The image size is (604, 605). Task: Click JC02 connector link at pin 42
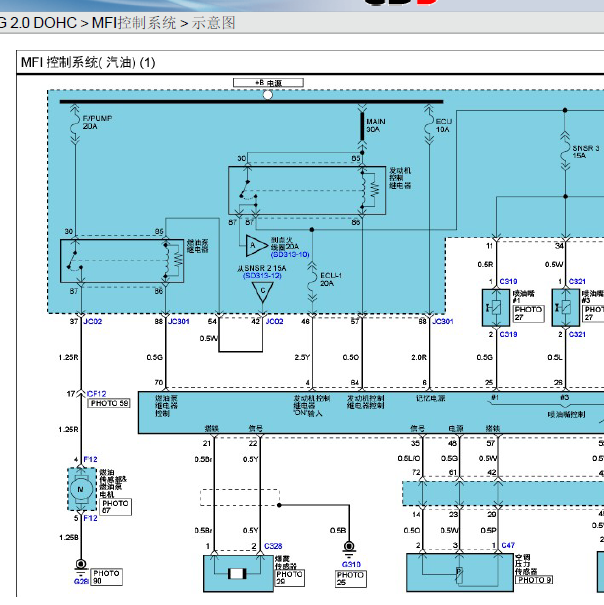point(274,321)
